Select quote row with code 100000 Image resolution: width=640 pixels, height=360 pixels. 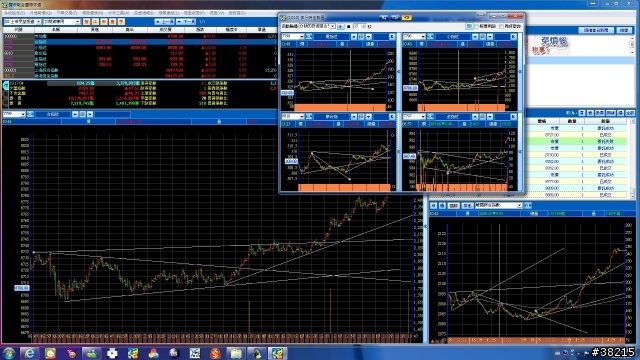[x=140, y=36]
